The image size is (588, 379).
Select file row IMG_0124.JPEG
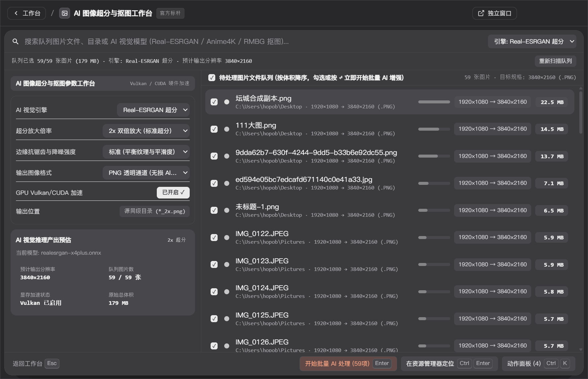tap(390, 292)
